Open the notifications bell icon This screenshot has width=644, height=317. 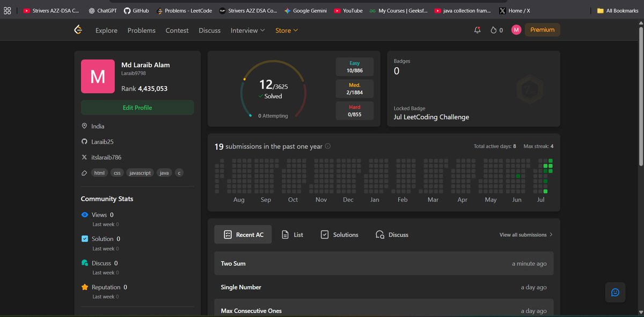click(x=477, y=30)
